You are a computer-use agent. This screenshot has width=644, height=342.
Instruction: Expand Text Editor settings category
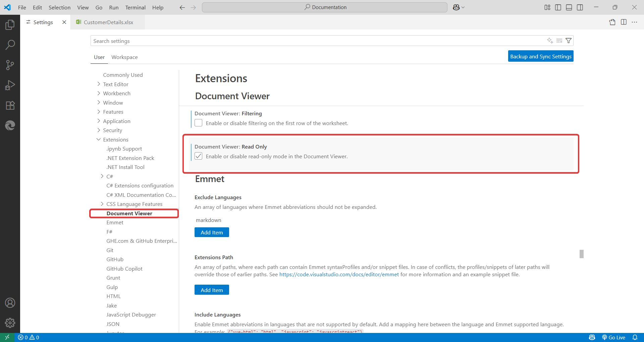click(99, 84)
